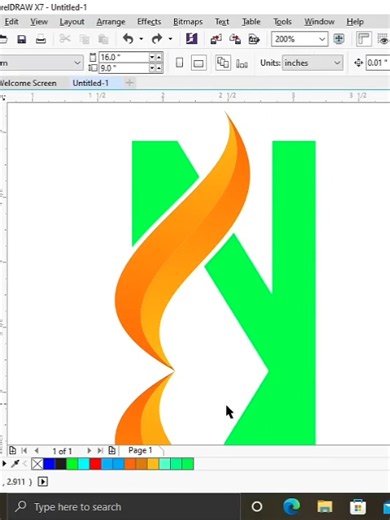Select the Page 1 tab
This screenshot has height=520, width=390.
(x=140, y=451)
